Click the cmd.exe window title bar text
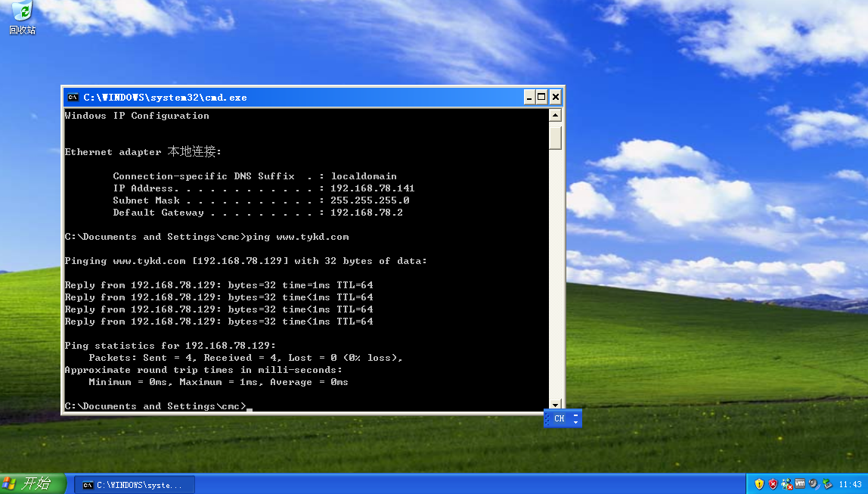The width and height of the screenshot is (868, 494). [165, 98]
